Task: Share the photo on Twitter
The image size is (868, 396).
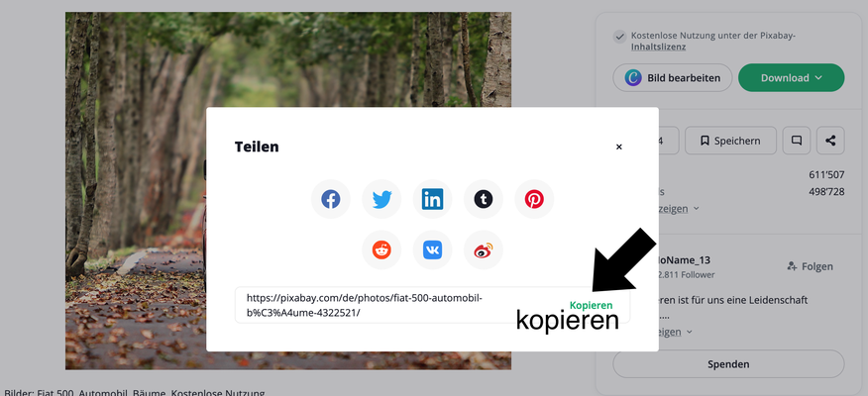Action: pyautogui.click(x=381, y=199)
